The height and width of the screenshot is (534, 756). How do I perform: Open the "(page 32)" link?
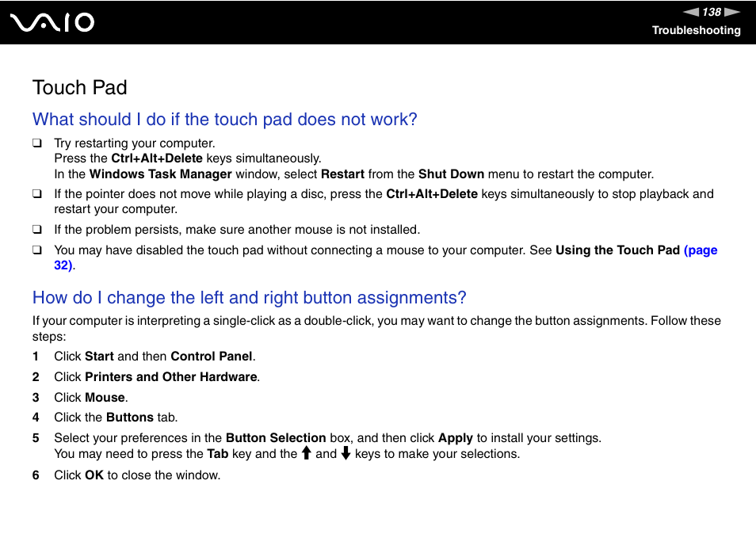point(701,250)
